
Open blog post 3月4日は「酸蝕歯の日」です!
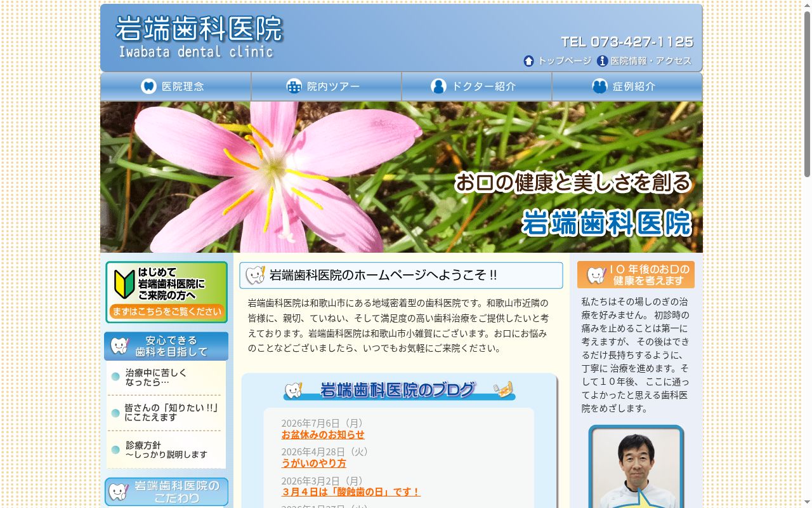pos(351,492)
